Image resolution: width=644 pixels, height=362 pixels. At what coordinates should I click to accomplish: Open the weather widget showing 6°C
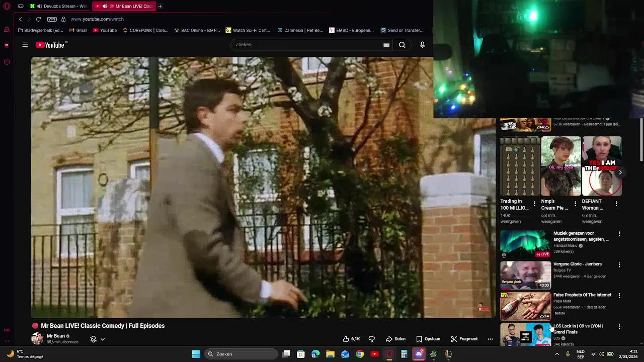tap(24, 354)
